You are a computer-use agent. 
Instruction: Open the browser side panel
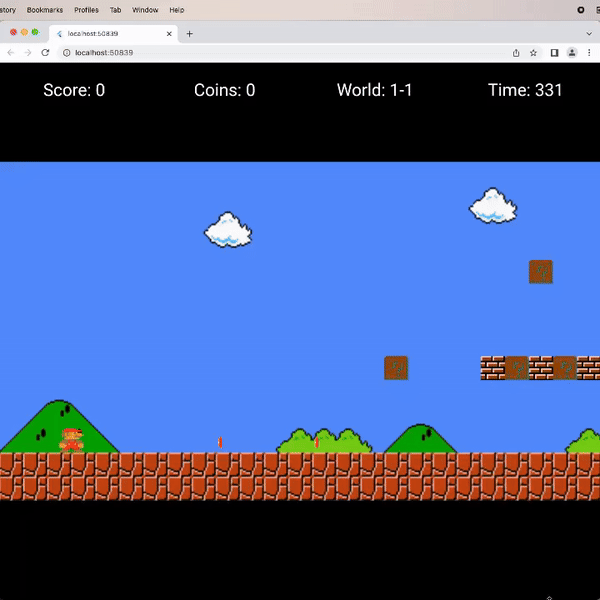(554, 52)
